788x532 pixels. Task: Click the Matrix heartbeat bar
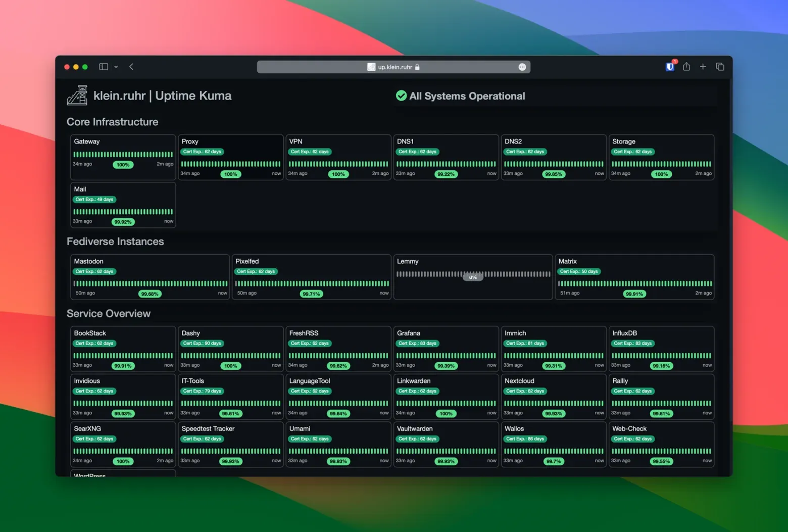click(635, 283)
